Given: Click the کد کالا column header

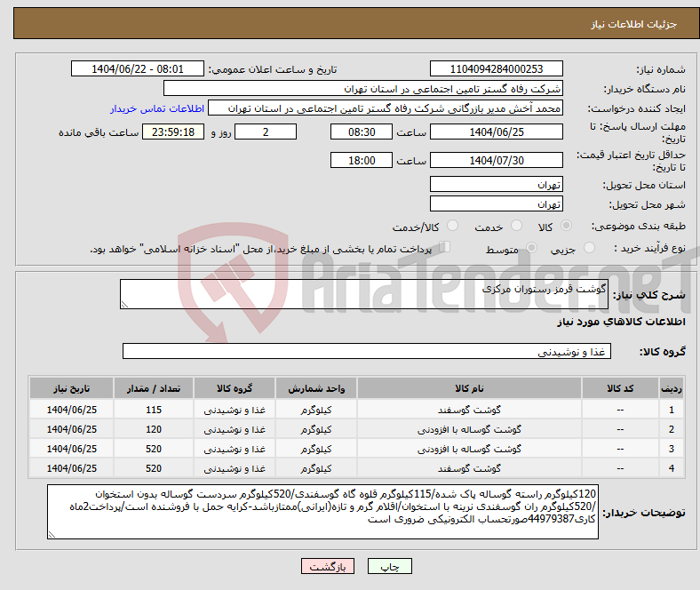Looking at the screenshot, I should click(620, 388).
